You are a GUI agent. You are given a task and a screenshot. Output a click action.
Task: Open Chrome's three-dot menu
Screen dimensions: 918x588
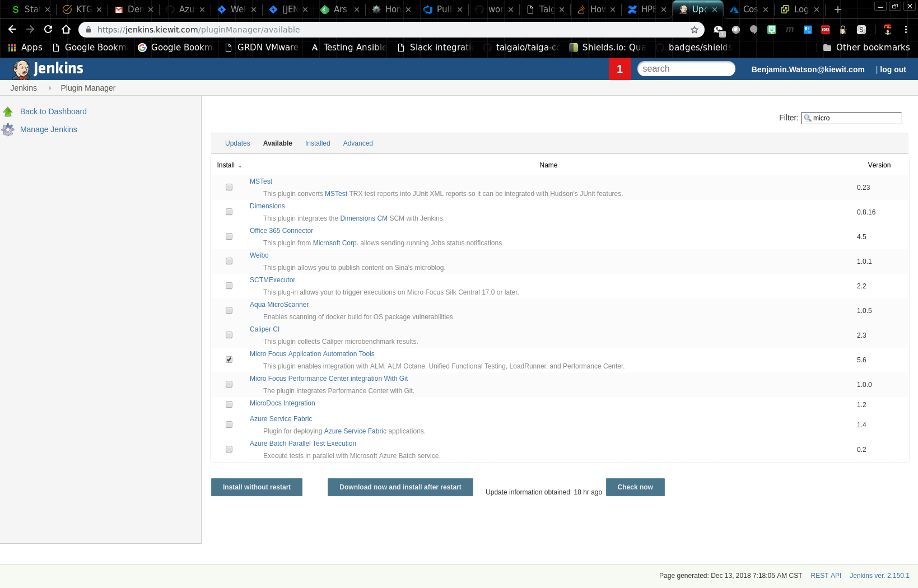[906, 30]
